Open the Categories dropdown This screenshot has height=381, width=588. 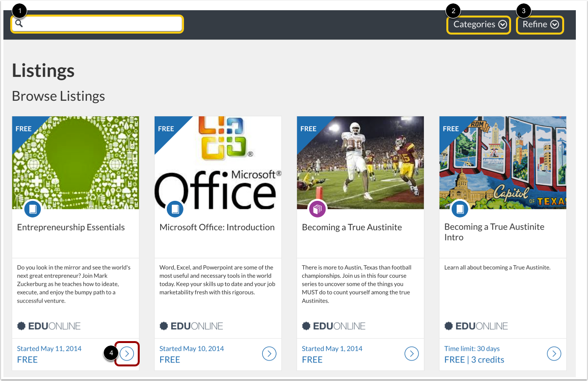click(480, 24)
